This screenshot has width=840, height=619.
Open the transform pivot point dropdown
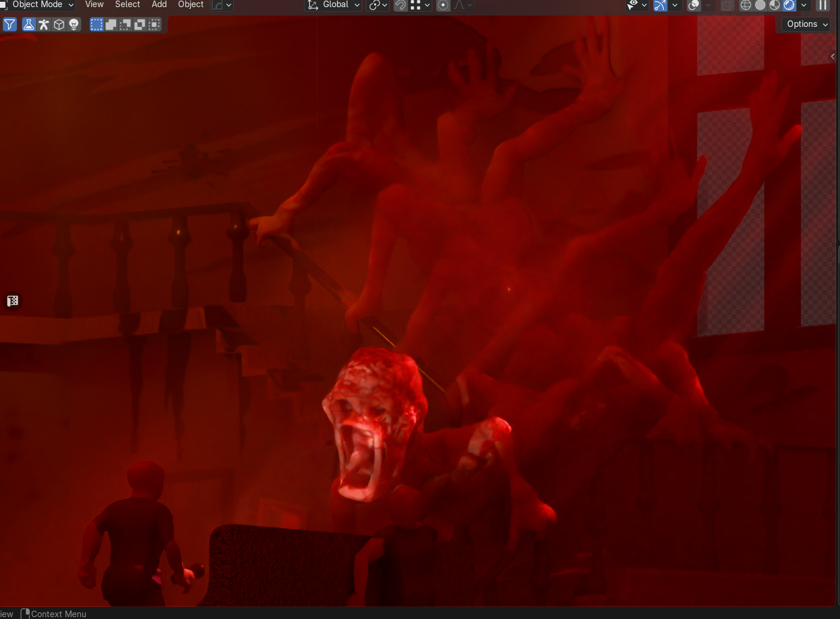(378, 5)
